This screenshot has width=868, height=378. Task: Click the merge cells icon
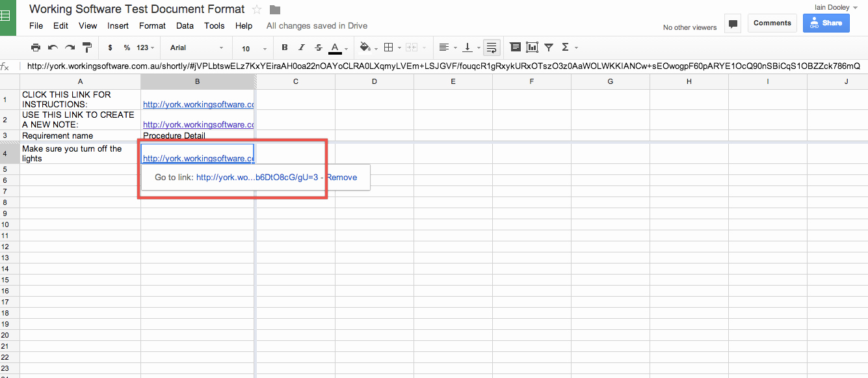pos(411,47)
